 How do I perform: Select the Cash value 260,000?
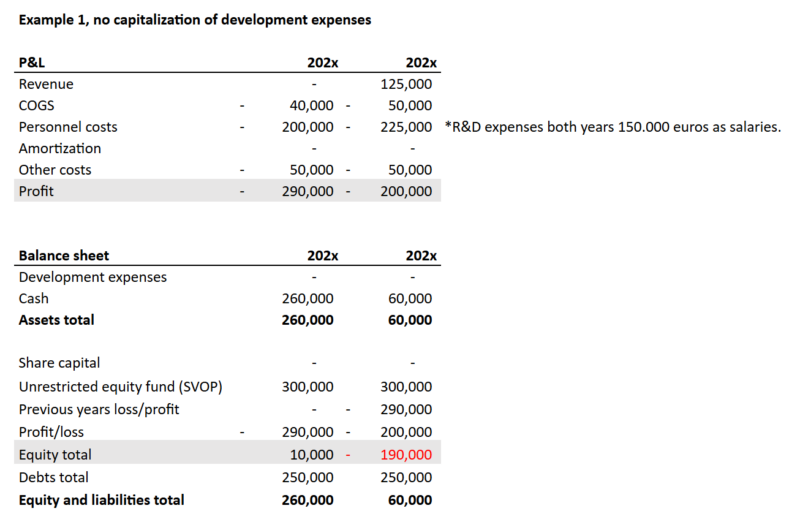(308, 298)
